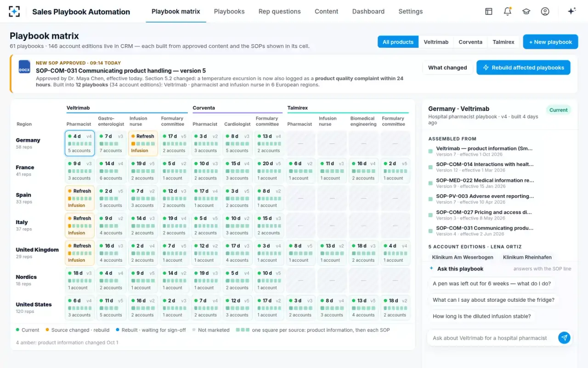Screen dimensions: 588x368
Task: Open Germany Infusion nurse Refresh cell
Action: coord(143,143)
